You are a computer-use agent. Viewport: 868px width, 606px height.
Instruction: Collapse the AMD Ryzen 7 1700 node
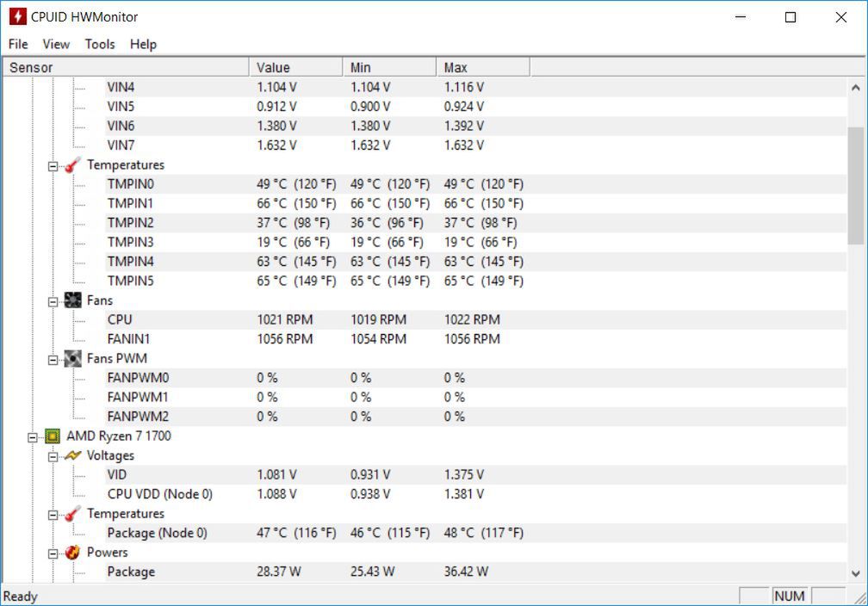pos(33,436)
